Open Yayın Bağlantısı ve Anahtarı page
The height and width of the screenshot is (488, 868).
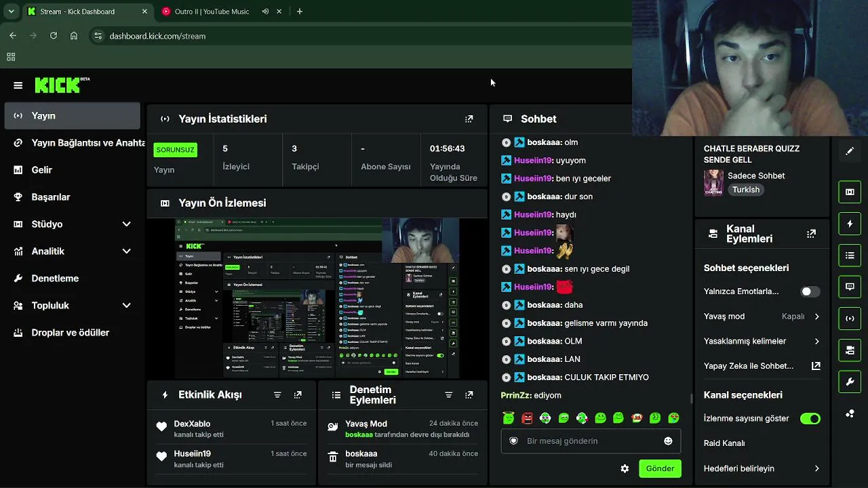click(72, 142)
